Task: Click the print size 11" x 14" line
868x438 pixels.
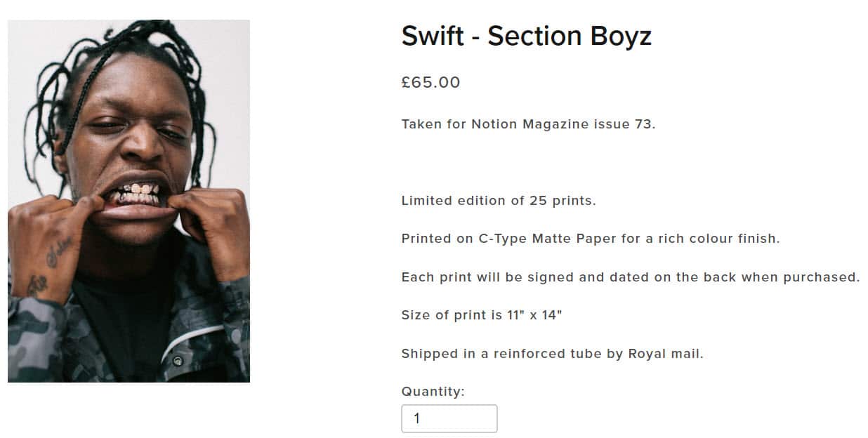Action: [x=481, y=315]
